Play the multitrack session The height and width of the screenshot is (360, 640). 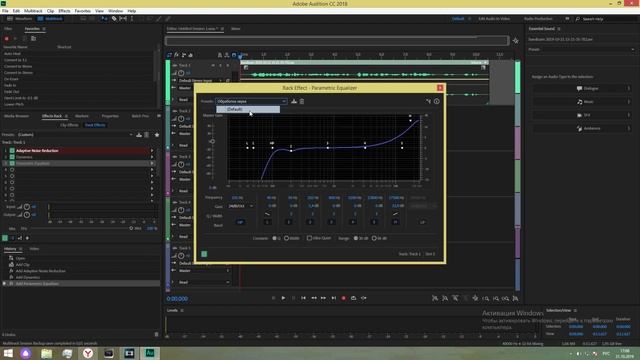[283, 298]
